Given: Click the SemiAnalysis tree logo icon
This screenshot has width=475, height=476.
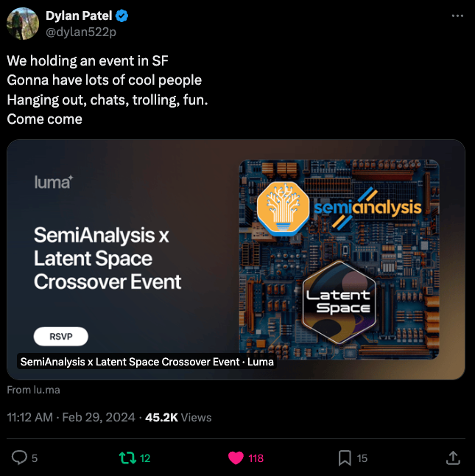Looking at the screenshot, I should click(284, 207).
